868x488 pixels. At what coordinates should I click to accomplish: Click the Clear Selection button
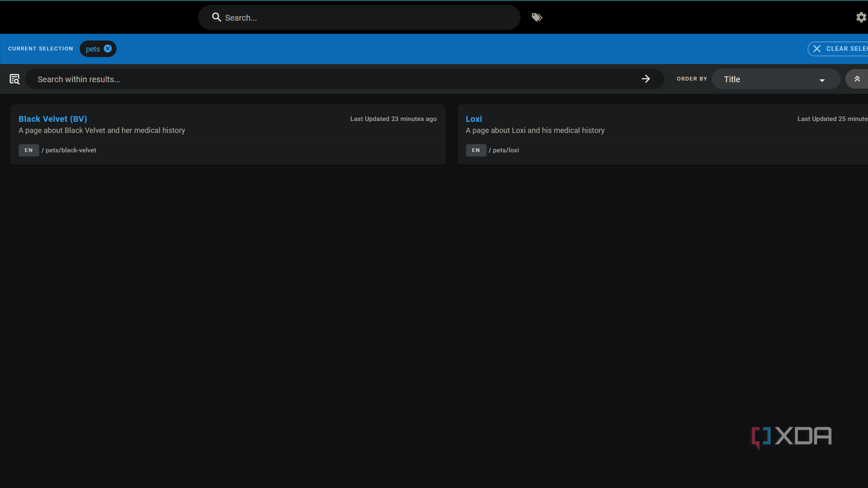coord(838,49)
